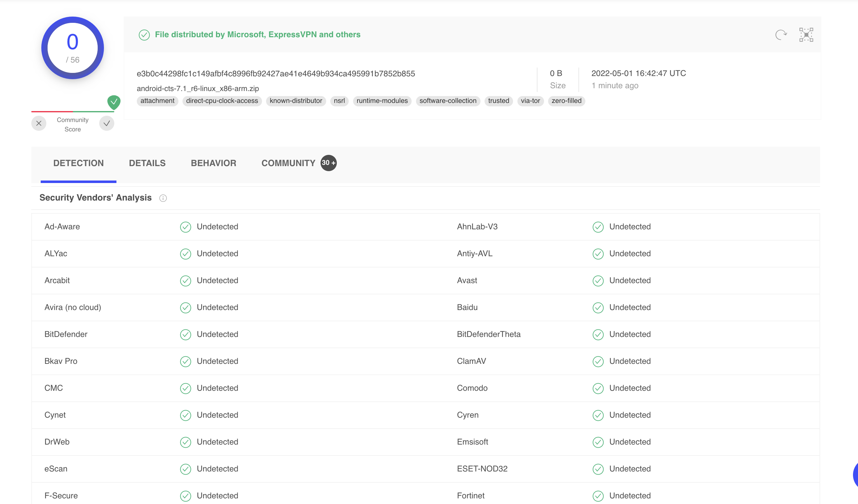The height and width of the screenshot is (504, 858).
Task: Click the green community shield badge
Action: (x=114, y=102)
